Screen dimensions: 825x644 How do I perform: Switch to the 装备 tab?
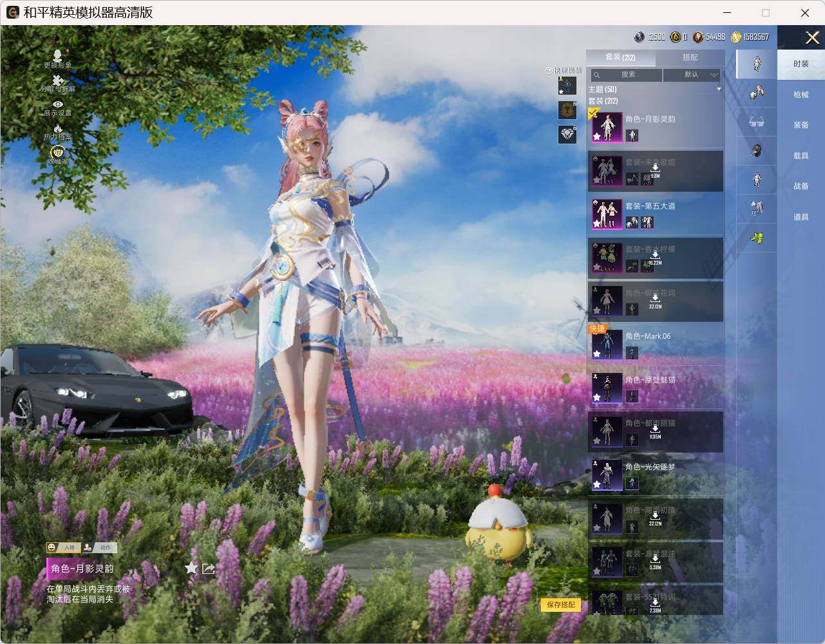(801, 125)
